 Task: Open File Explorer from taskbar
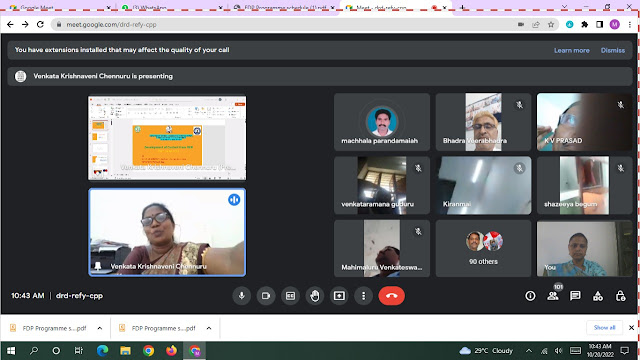(x=125, y=351)
